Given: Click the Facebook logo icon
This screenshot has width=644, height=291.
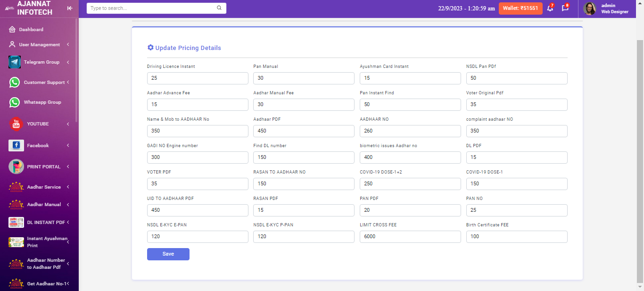Looking at the screenshot, I should [16, 145].
